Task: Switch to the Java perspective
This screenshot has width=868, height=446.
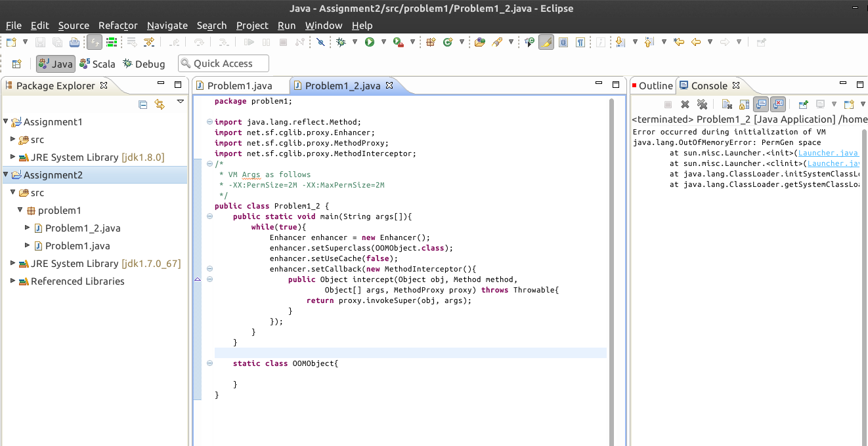Action: (55, 64)
